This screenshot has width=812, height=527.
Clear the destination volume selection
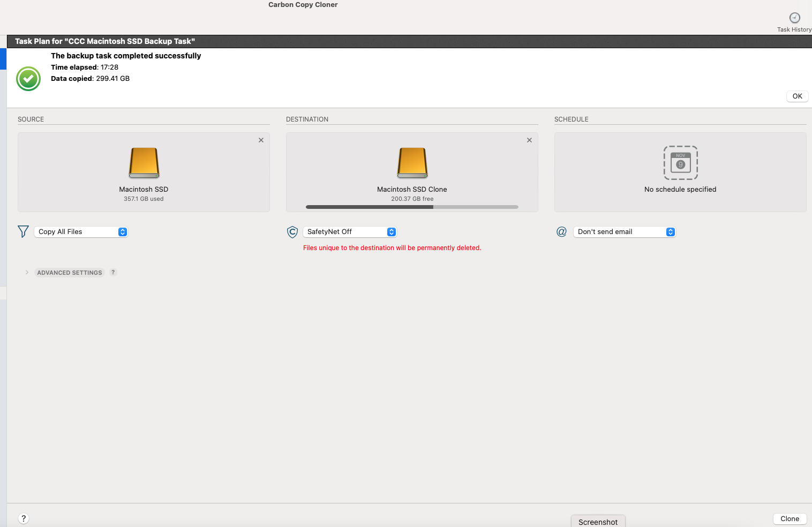pyautogui.click(x=529, y=140)
